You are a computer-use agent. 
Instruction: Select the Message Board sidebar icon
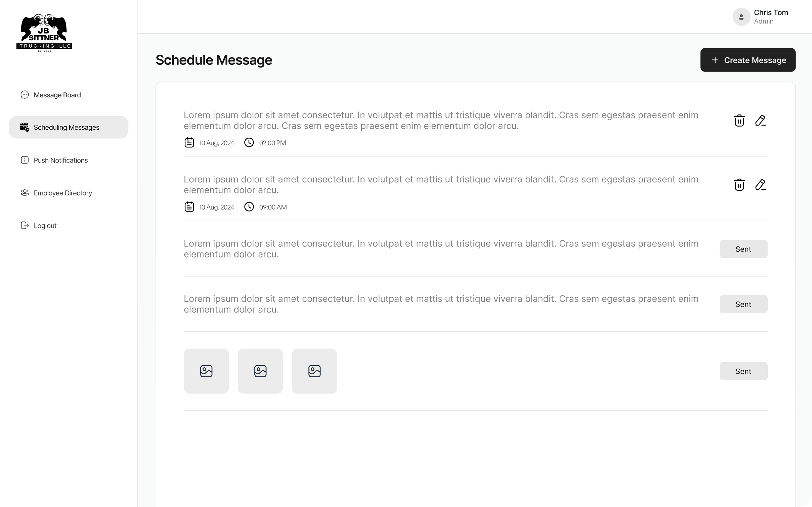pyautogui.click(x=25, y=95)
